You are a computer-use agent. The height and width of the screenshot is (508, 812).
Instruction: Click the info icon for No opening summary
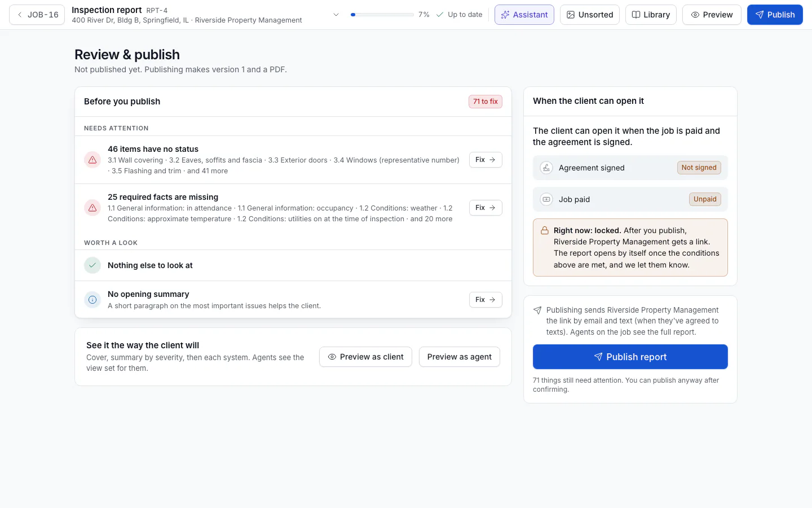(x=92, y=300)
